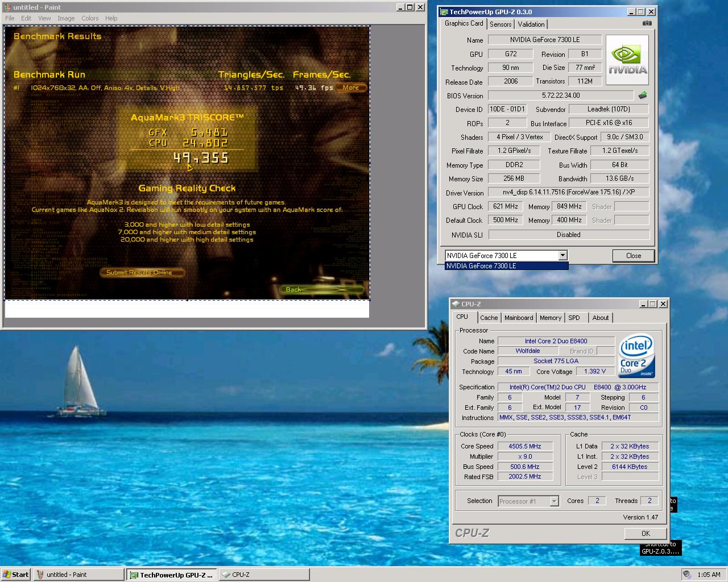Click the GPU-Z screenshot camera icon
This screenshot has width=728, height=582.
647,23
